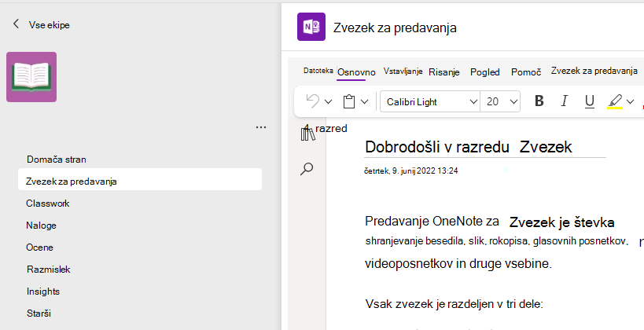Open Insights in the sidebar
This screenshot has width=644, height=330.
[43, 291]
